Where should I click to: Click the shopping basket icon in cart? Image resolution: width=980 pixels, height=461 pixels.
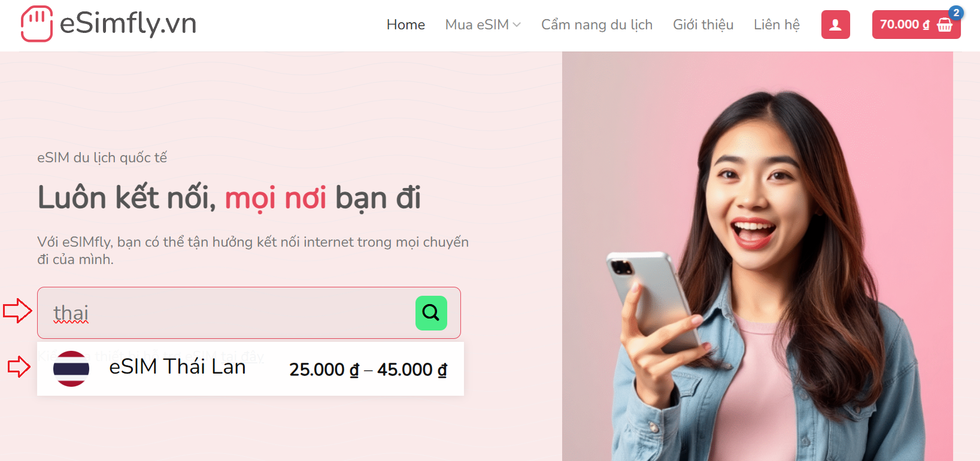[945, 25]
